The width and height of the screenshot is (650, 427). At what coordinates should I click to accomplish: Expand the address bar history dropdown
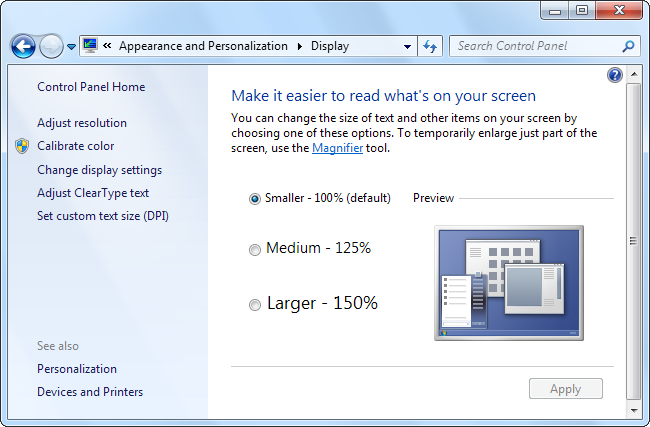[x=407, y=46]
